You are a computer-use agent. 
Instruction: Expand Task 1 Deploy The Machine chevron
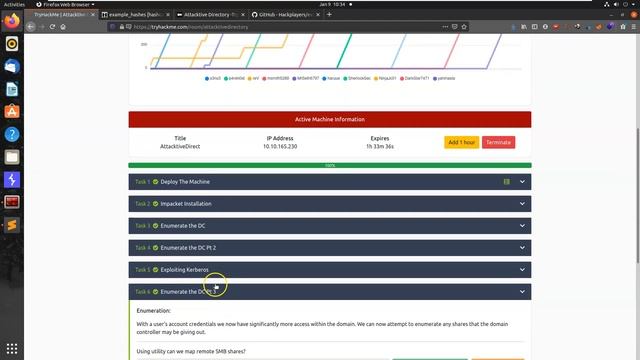[522, 182]
